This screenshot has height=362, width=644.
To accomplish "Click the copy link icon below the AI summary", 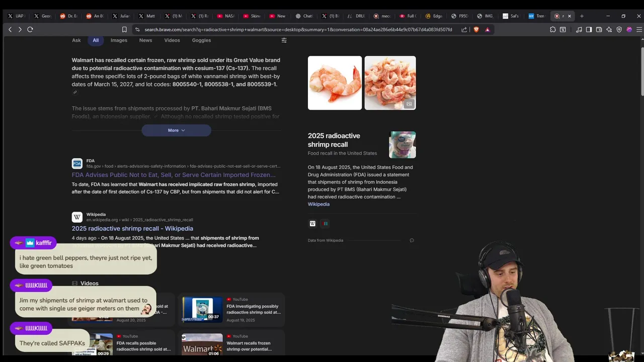I will pos(75,93).
